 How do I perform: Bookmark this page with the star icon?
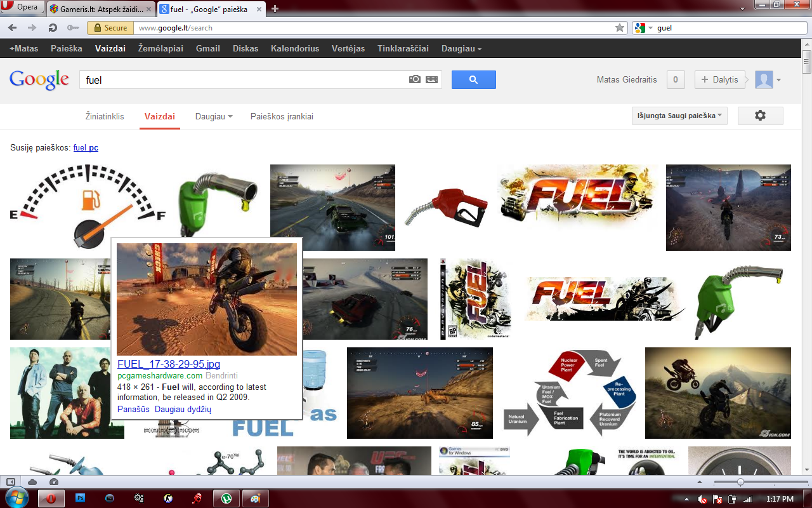coord(620,28)
